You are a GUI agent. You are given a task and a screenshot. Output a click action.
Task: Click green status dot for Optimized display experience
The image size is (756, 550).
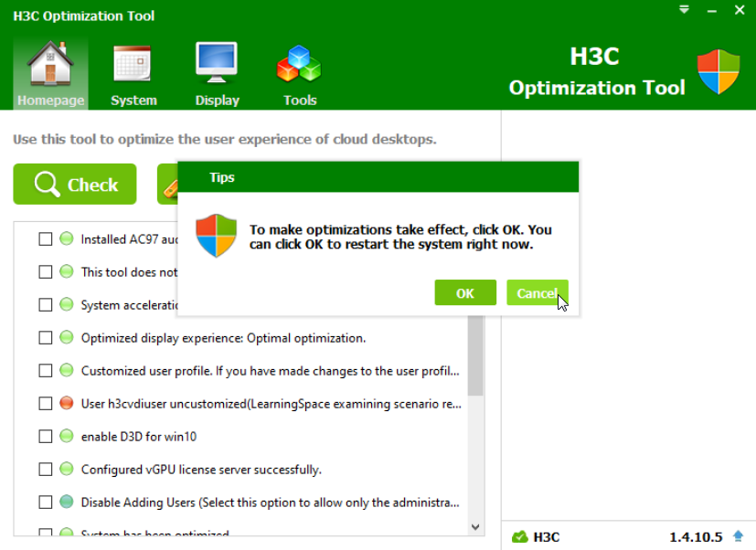pos(67,337)
